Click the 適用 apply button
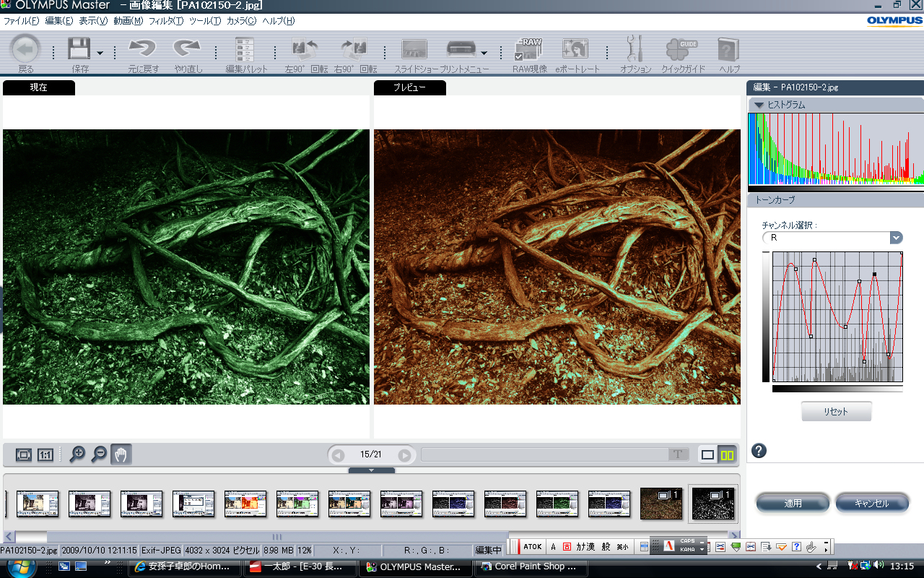The width and height of the screenshot is (924, 578). point(793,503)
